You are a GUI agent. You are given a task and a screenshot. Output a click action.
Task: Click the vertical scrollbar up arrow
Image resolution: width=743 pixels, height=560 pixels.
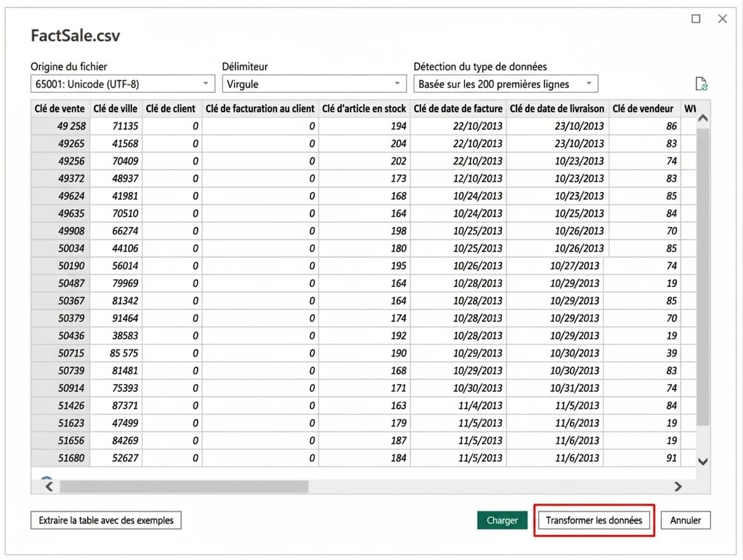pos(703,118)
